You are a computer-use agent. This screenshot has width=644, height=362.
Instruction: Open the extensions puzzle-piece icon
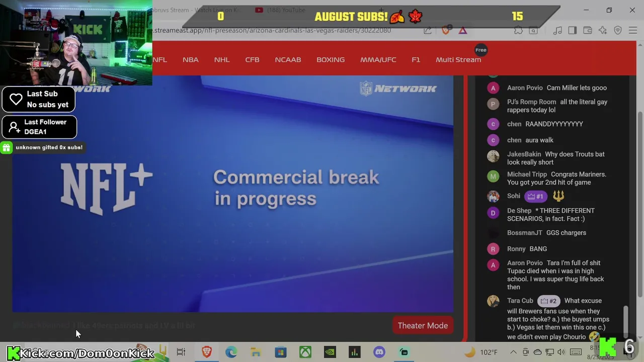pos(518,31)
